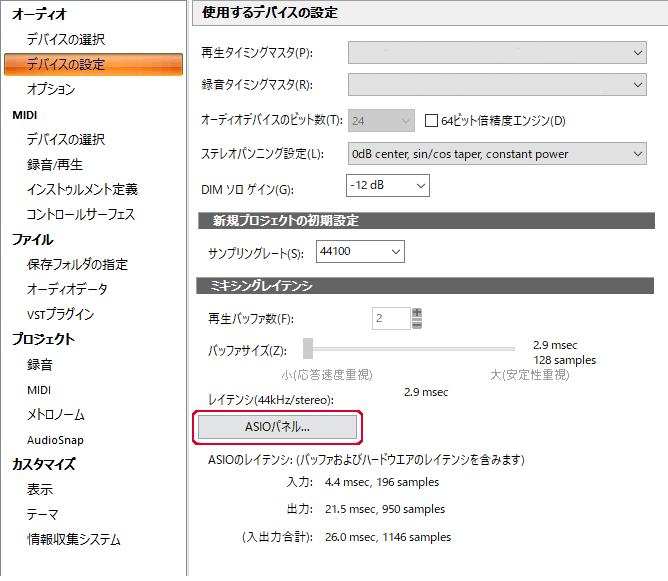Screen dimensions: 668x581
Task: Open コントロールサーフェス settings
Action: click(81, 214)
